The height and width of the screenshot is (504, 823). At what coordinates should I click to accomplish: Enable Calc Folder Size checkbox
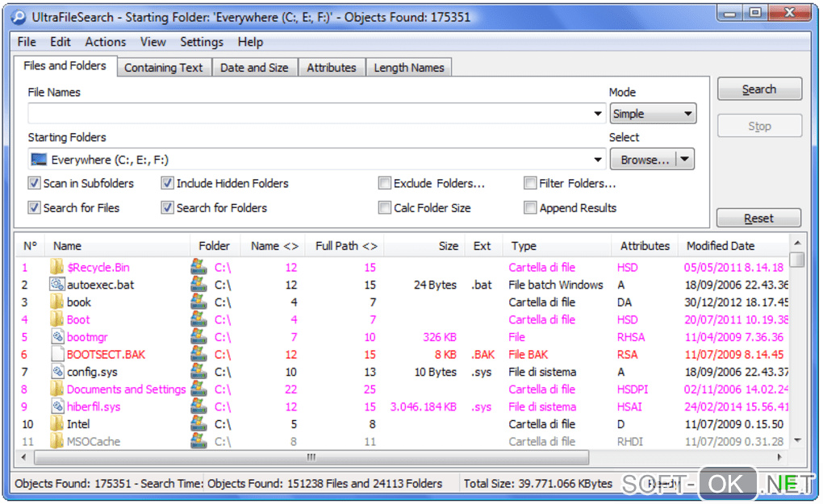pyautogui.click(x=385, y=208)
